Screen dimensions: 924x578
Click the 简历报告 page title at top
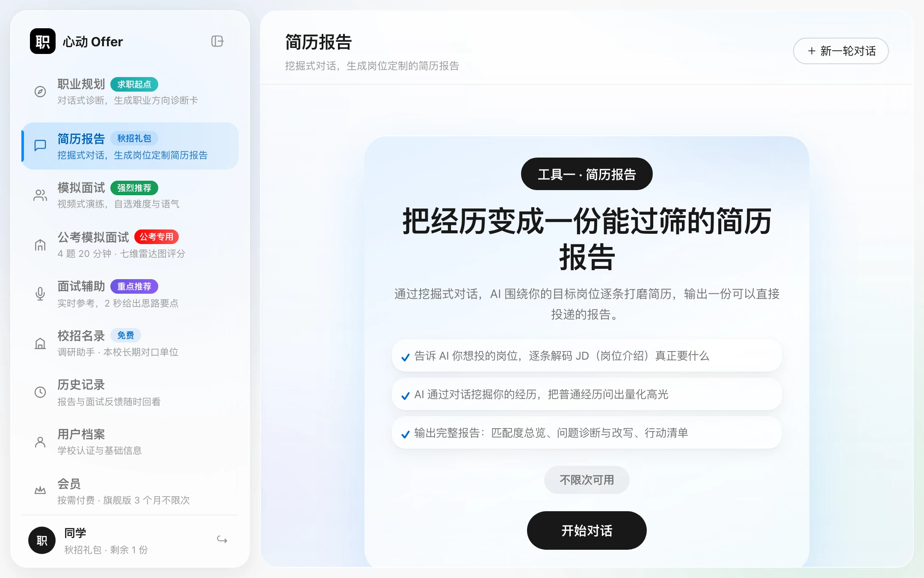318,42
